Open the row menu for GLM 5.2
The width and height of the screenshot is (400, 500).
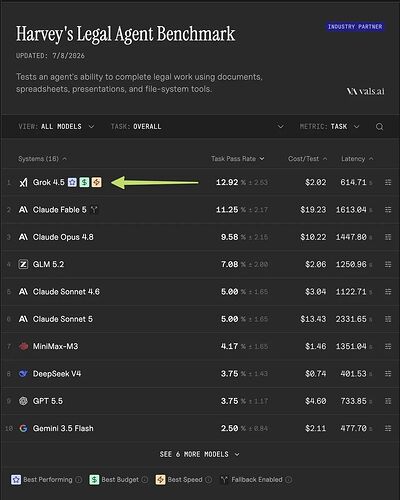388,264
